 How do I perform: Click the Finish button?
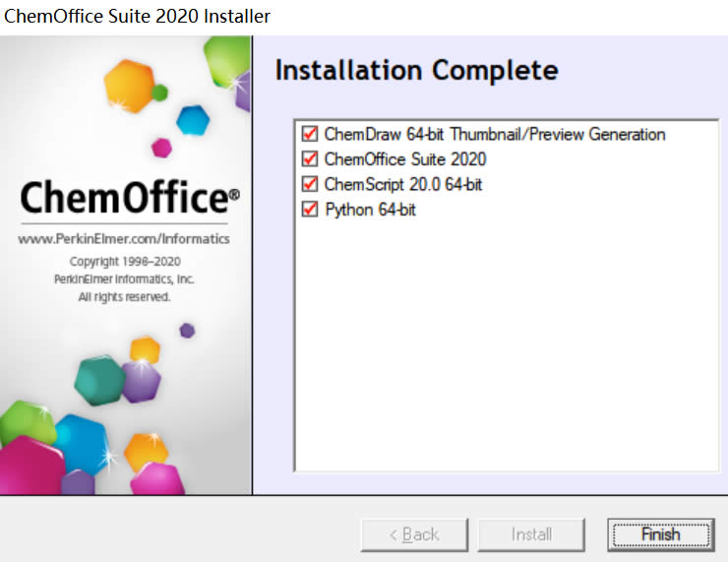tap(659, 534)
